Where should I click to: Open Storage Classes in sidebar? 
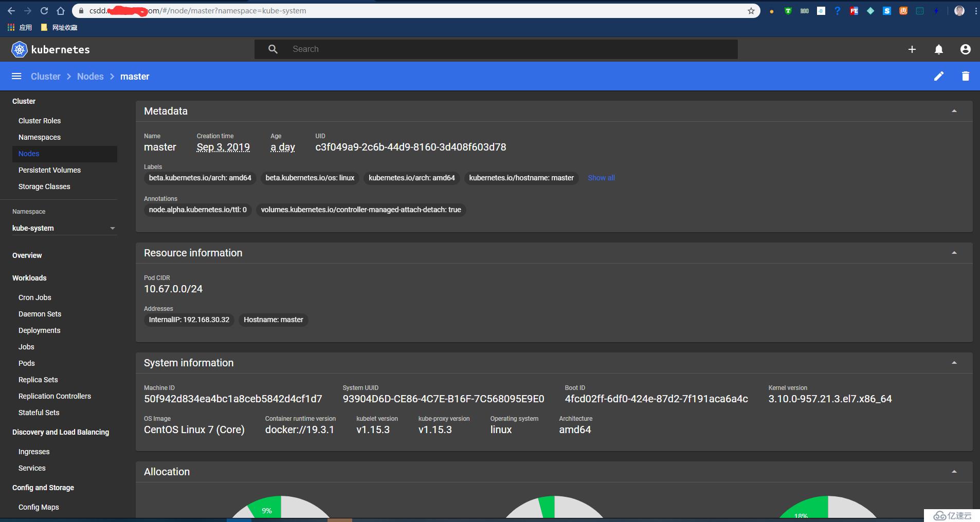point(44,187)
